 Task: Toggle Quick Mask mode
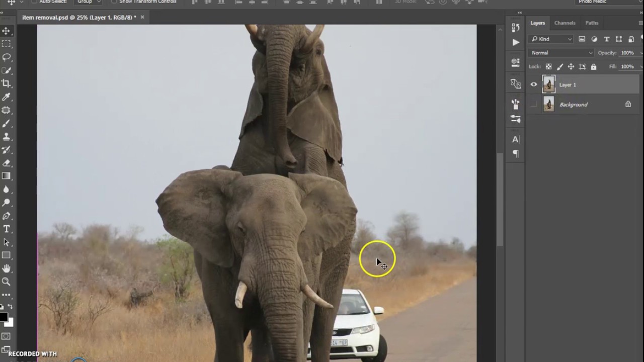[x=7, y=336]
